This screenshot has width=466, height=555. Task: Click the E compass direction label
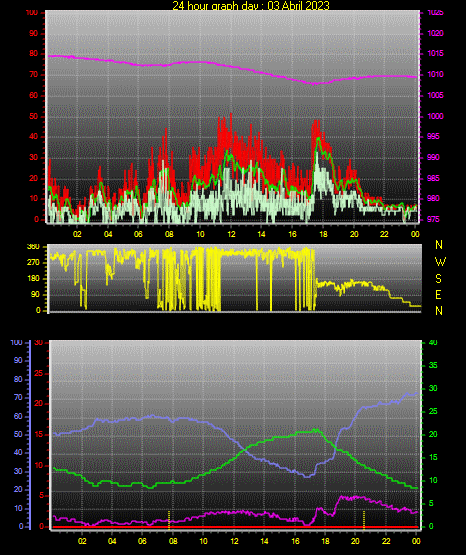[438, 295]
